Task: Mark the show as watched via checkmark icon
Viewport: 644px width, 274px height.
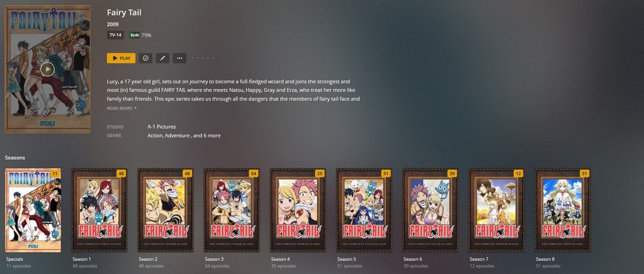Action: tap(145, 58)
